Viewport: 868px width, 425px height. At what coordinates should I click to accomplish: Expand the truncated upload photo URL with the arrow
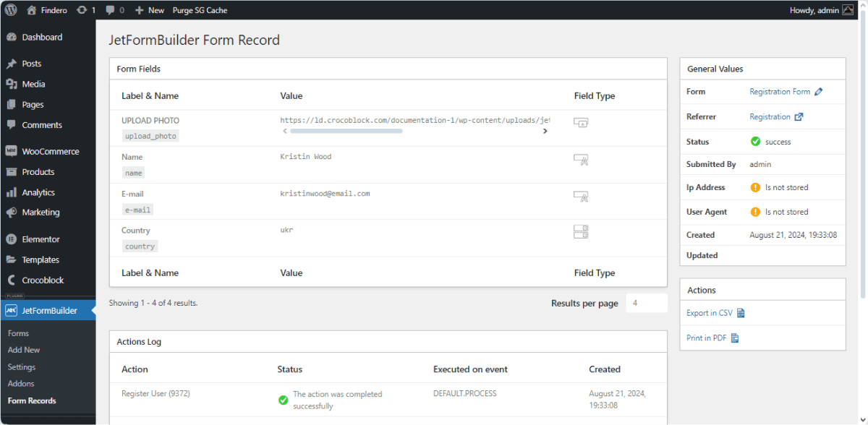pyautogui.click(x=545, y=132)
